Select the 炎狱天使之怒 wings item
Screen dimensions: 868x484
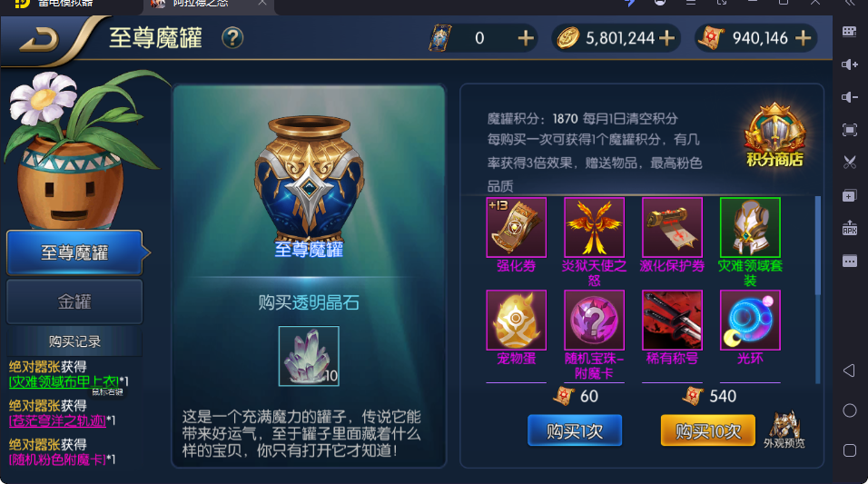pos(594,228)
